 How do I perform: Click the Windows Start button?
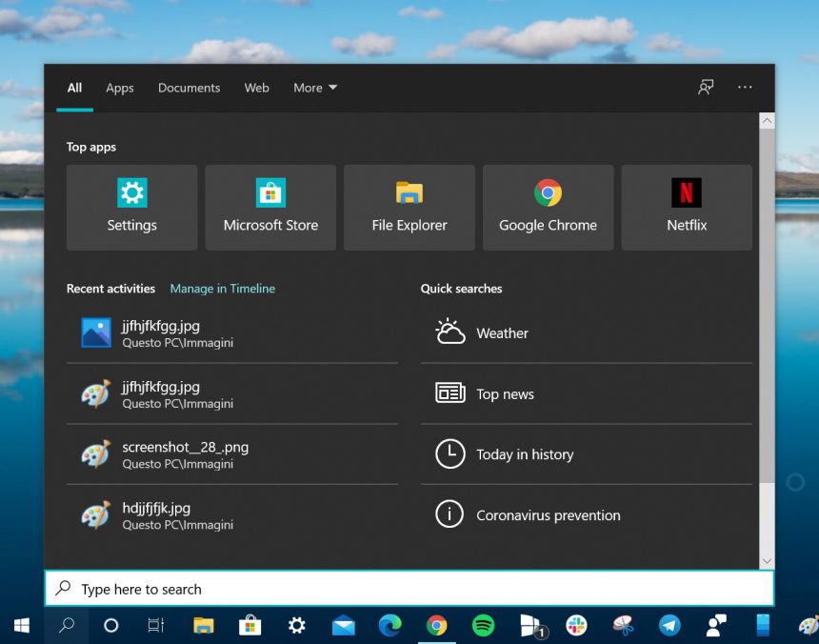coord(21,625)
